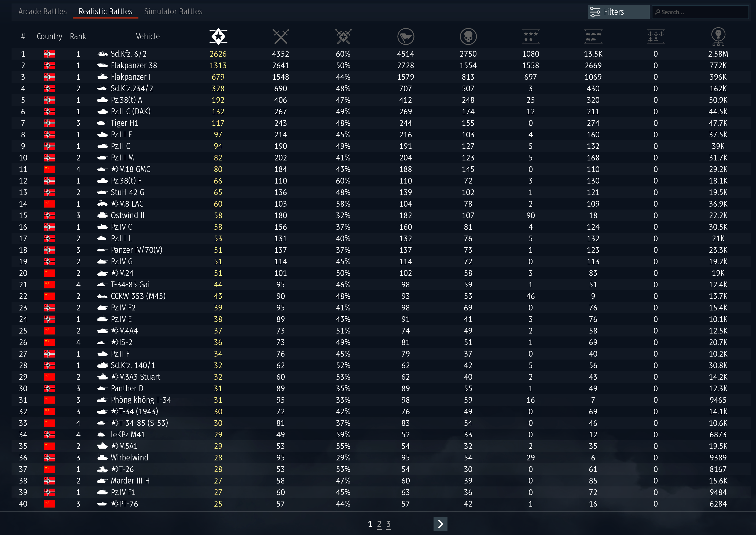The image size is (756, 535).
Task: Sort by naval kills anchors icon column
Action: click(655, 36)
